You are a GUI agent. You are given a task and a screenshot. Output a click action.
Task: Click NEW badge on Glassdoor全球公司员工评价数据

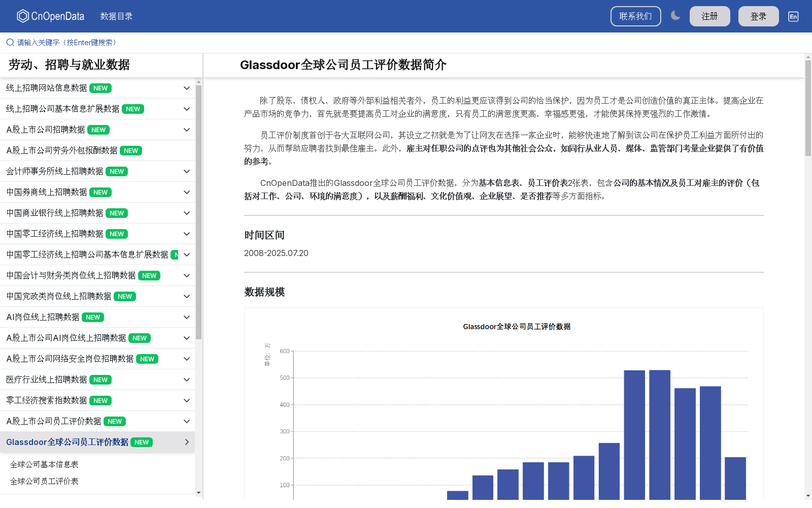point(142,442)
